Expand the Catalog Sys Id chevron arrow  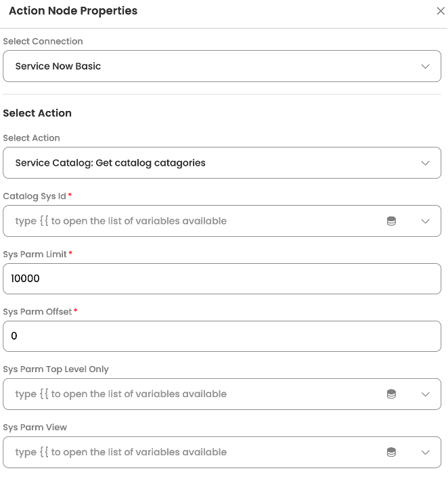[x=425, y=221]
